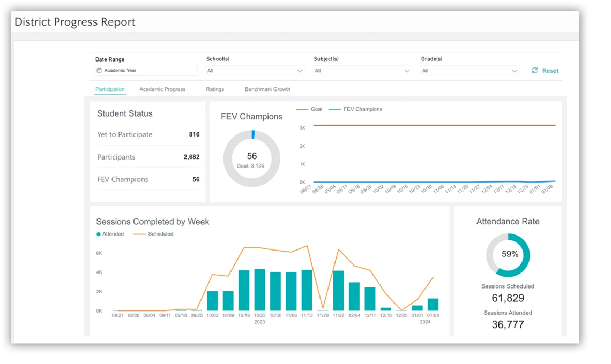611x364 pixels.
Task: Expand the School(s) dropdown
Action: point(255,71)
